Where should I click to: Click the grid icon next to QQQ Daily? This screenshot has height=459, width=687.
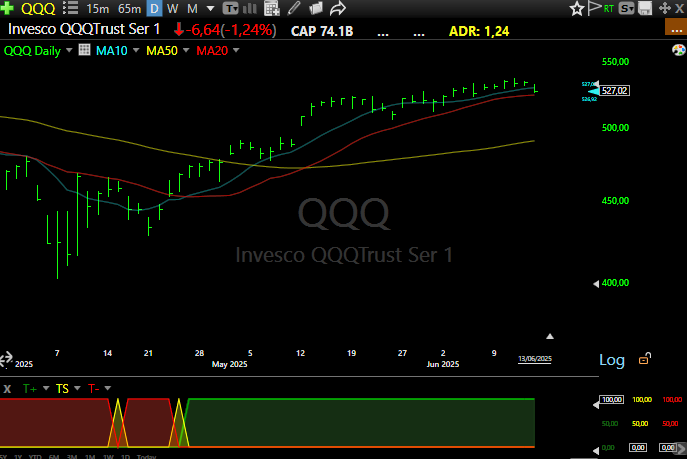click(x=85, y=50)
